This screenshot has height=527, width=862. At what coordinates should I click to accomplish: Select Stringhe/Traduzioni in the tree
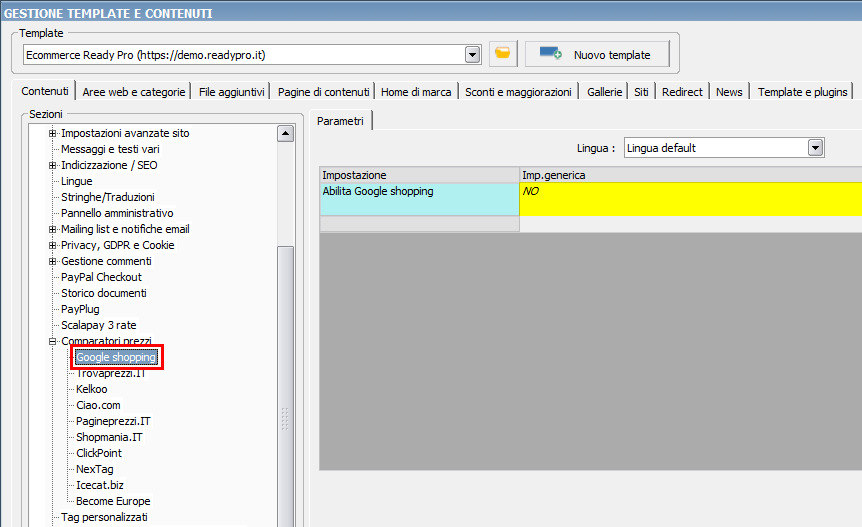point(108,197)
